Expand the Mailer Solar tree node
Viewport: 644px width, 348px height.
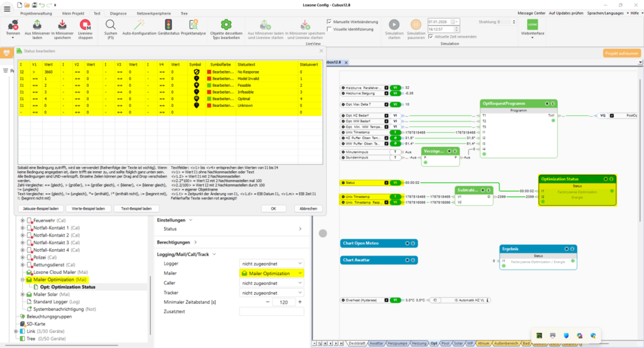23,294
